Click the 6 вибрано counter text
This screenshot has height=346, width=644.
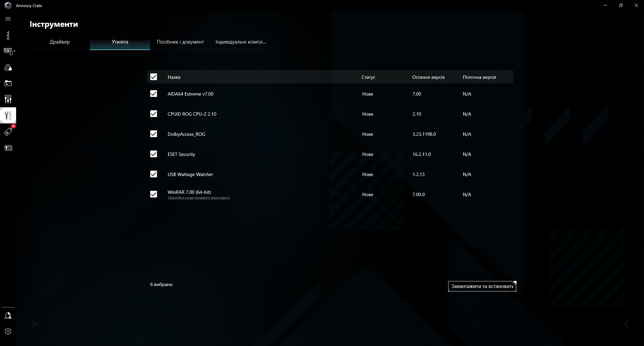(x=161, y=284)
